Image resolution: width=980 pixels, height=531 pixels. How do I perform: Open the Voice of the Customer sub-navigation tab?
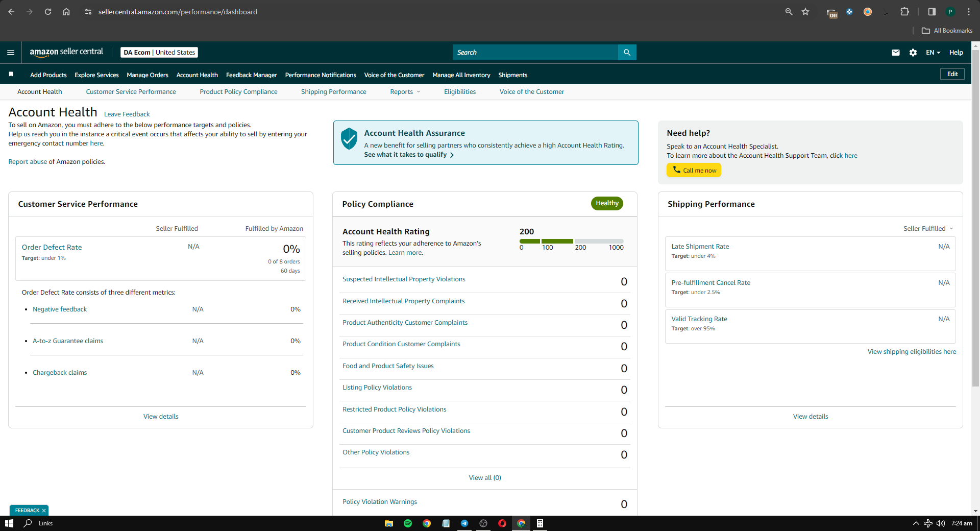coord(531,92)
